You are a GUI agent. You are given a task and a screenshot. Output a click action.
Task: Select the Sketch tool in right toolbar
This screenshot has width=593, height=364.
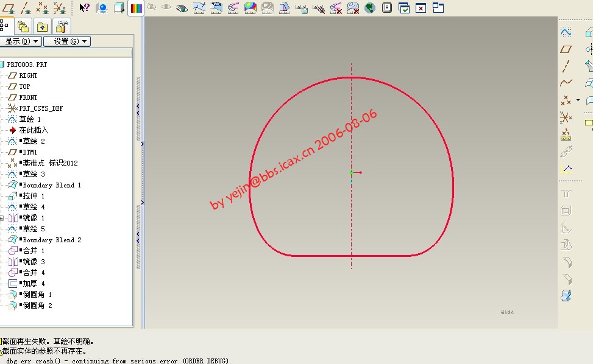[x=566, y=32]
